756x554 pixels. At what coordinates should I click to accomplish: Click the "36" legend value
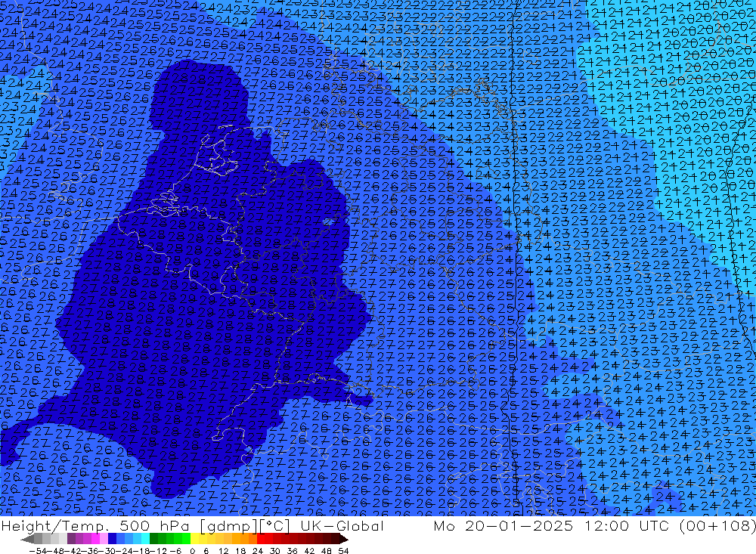(292, 551)
